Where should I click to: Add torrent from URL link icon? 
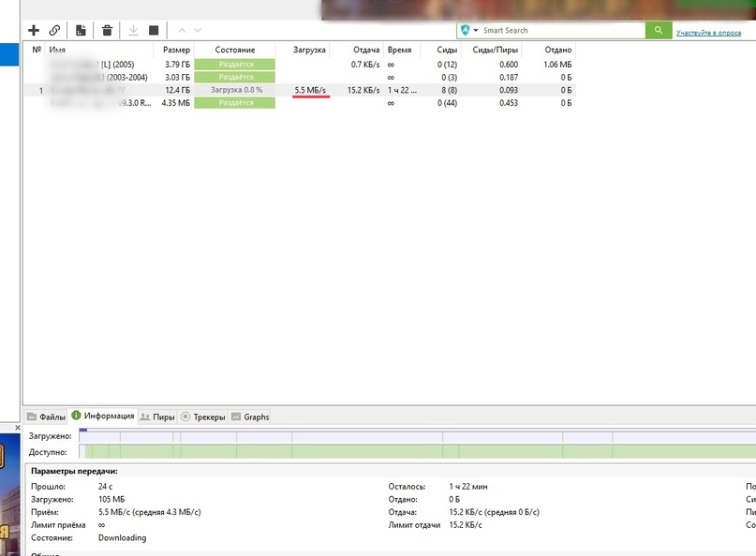tap(54, 30)
